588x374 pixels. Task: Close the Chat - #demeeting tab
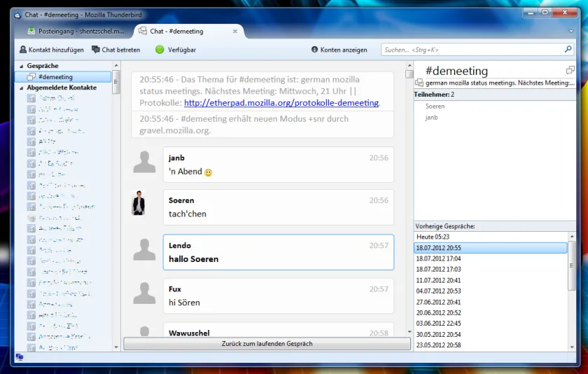234,31
